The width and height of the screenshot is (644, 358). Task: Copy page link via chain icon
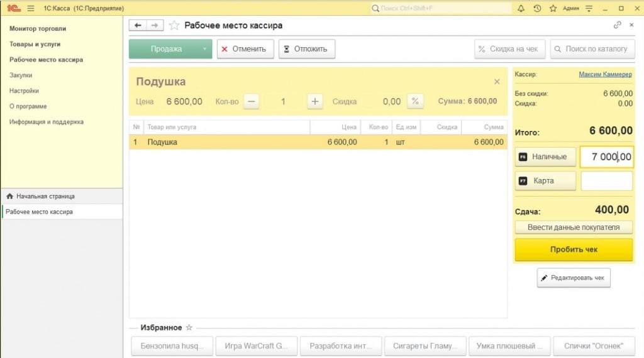click(617, 25)
